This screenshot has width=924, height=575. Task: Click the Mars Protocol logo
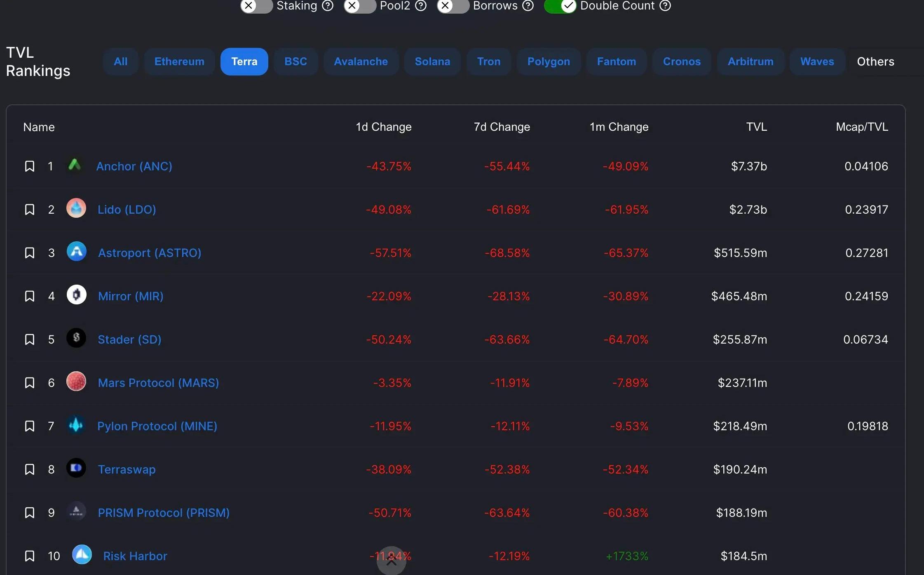click(76, 382)
